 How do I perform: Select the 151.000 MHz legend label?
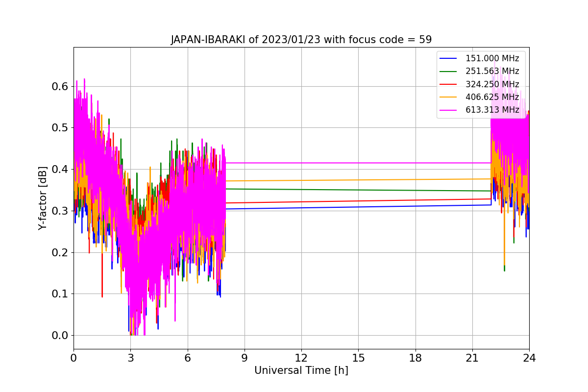coord(492,58)
